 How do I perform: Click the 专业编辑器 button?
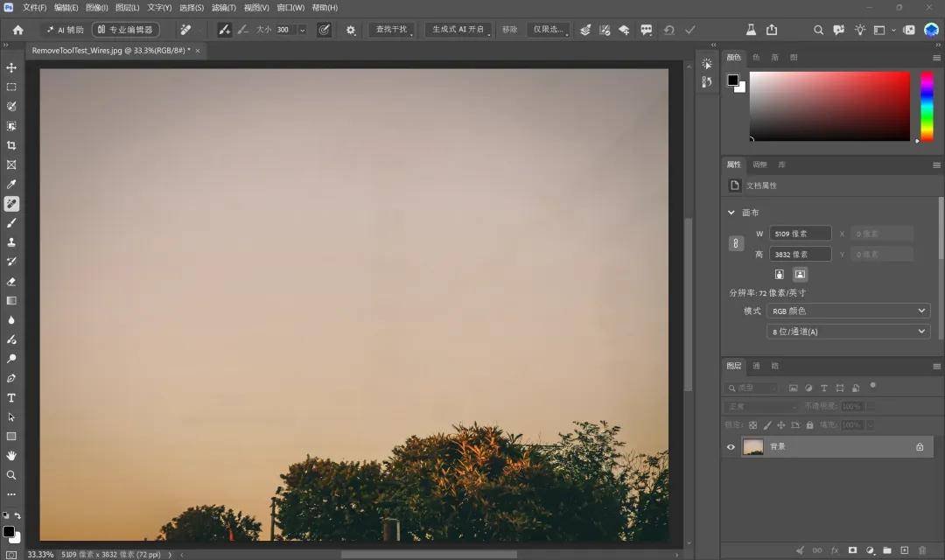[126, 30]
